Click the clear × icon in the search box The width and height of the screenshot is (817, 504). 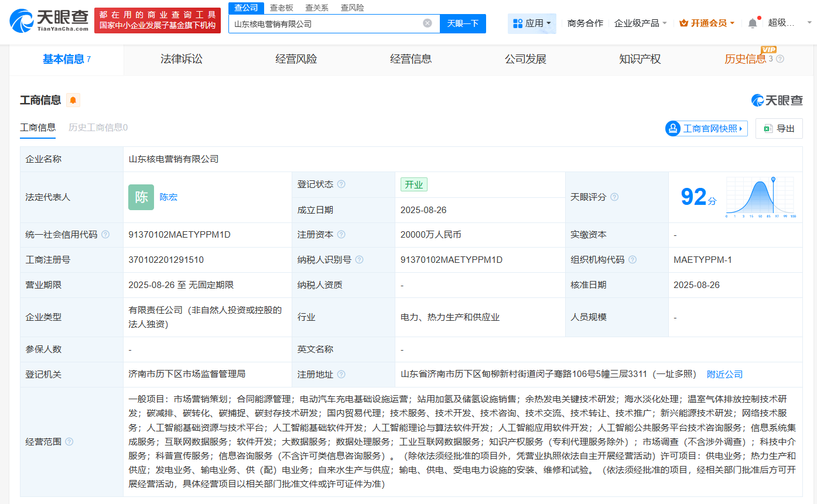427,23
